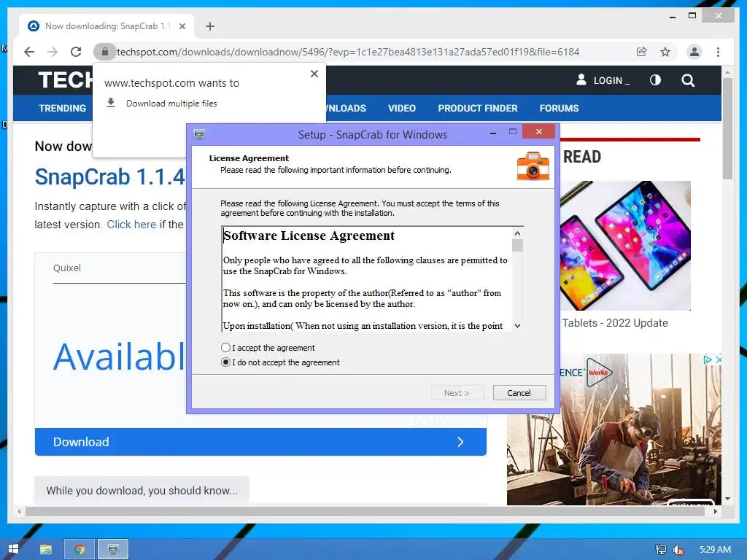This screenshot has height=560, width=747.
Task: Open Chrome three-dot menu
Action: 718,52
